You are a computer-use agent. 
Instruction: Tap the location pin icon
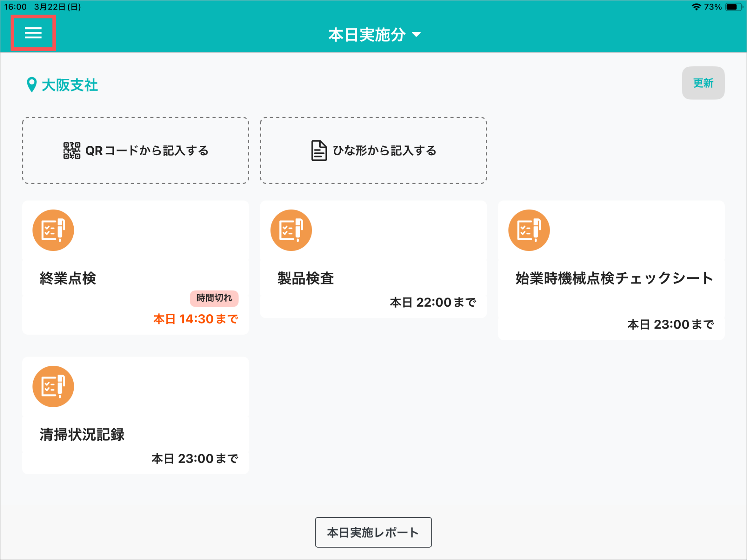(x=32, y=85)
